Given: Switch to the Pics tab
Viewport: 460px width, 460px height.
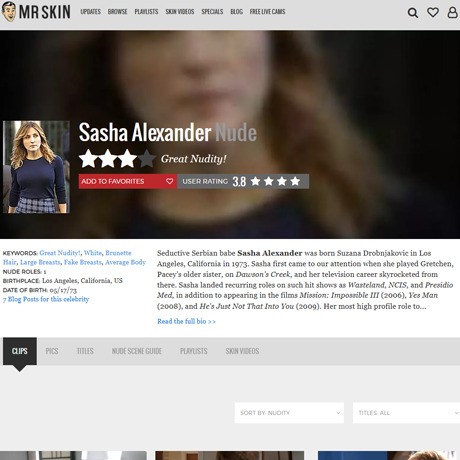Looking at the screenshot, I should point(52,351).
